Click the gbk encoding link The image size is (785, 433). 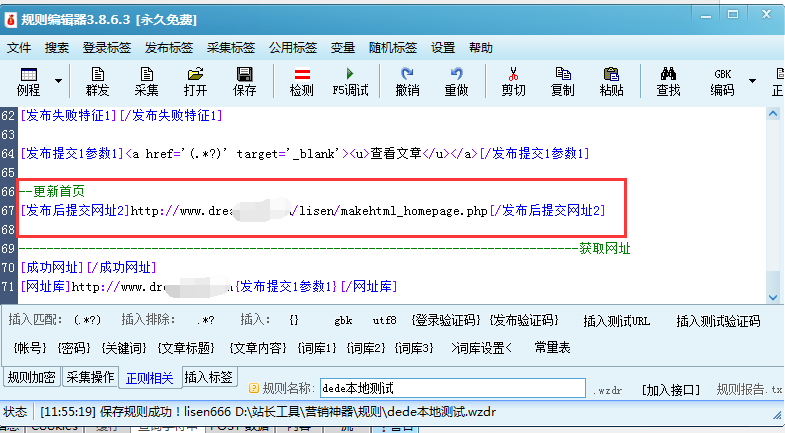[x=343, y=320]
